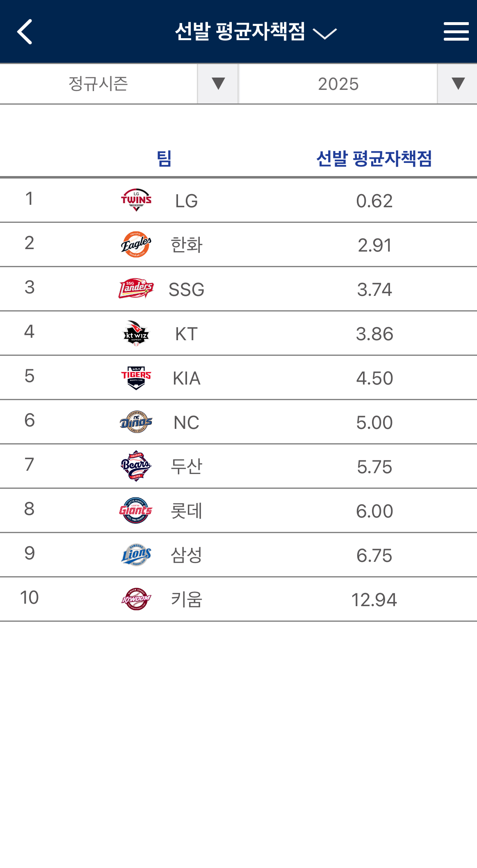Viewport: 477px width, 868px height.
Task: Sort by 팀 column header
Action: [x=164, y=158]
